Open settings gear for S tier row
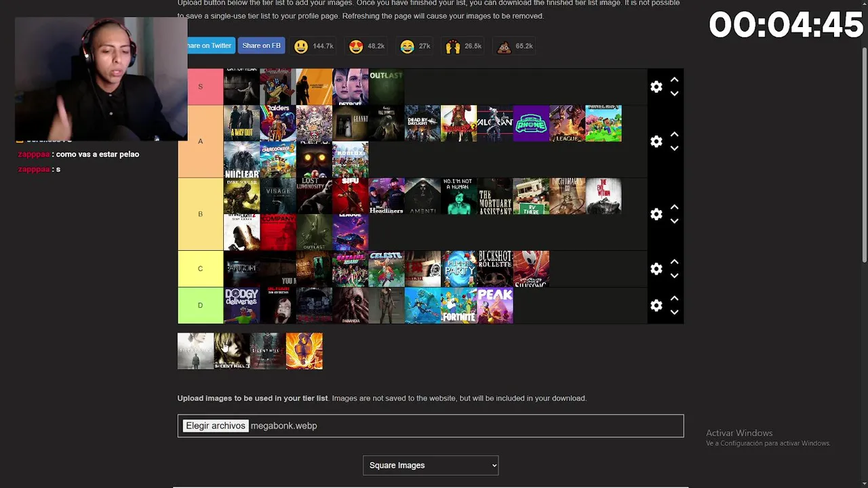The width and height of the screenshot is (868, 488). click(x=656, y=87)
